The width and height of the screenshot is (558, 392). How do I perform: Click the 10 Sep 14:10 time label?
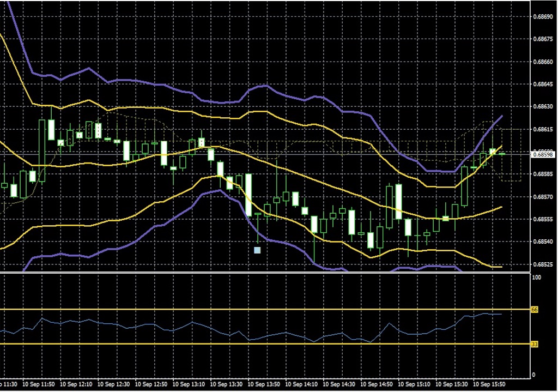[x=301, y=384]
